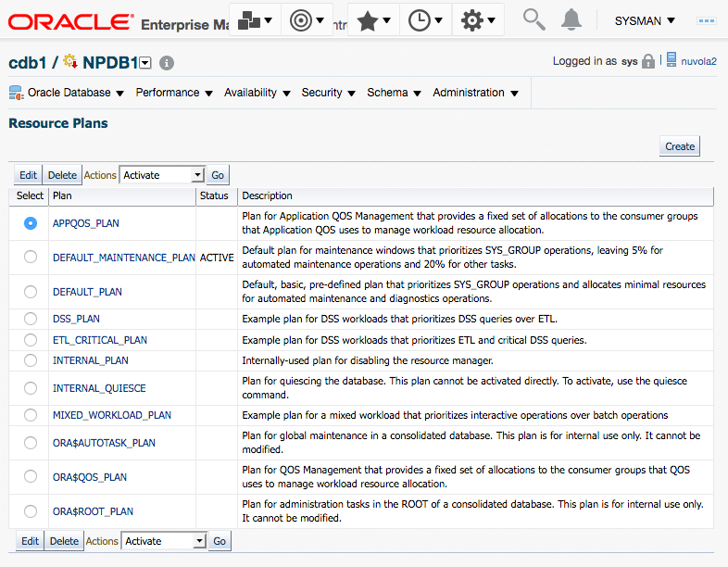The image size is (728, 567).
Task: Click the top Go button
Action: click(218, 175)
